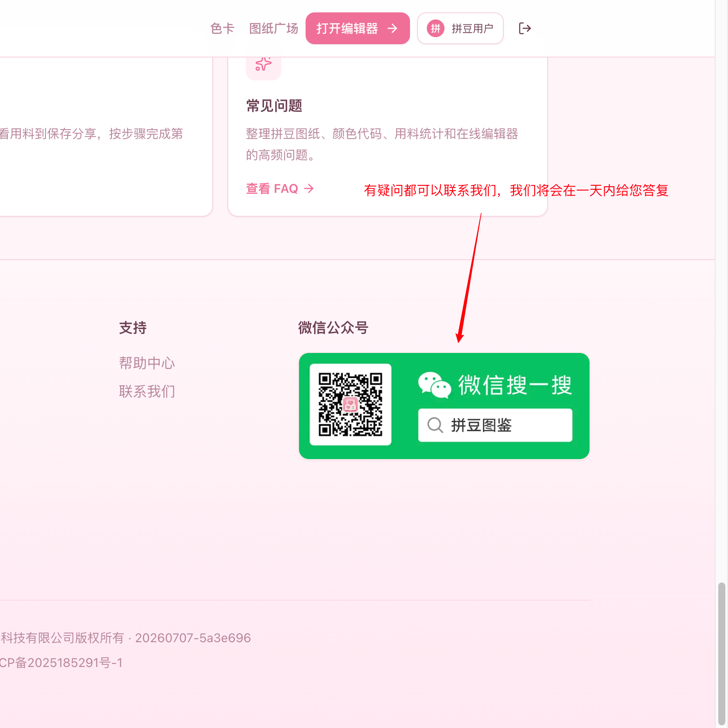
Task: Click the 微信公众号 footer heading
Action: [x=333, y=328]
